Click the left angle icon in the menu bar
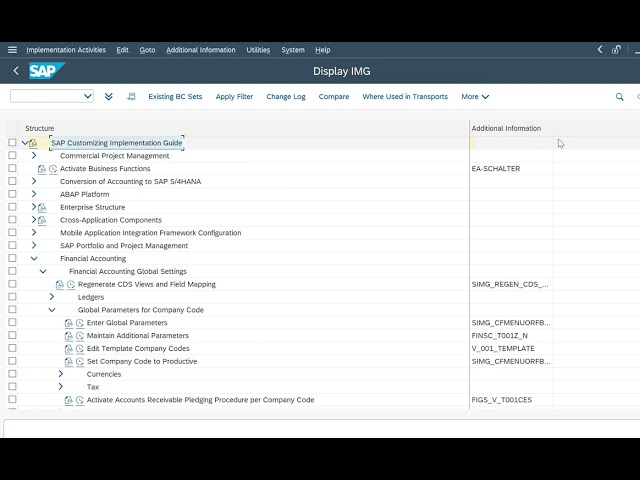Viewport: 640px width, 480px height. click(600, 50)
